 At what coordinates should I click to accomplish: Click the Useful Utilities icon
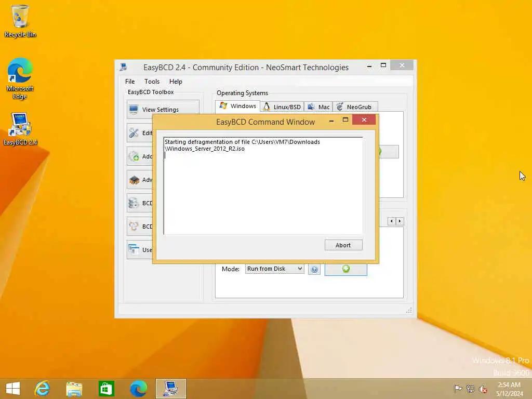click(x=134, y=250)
